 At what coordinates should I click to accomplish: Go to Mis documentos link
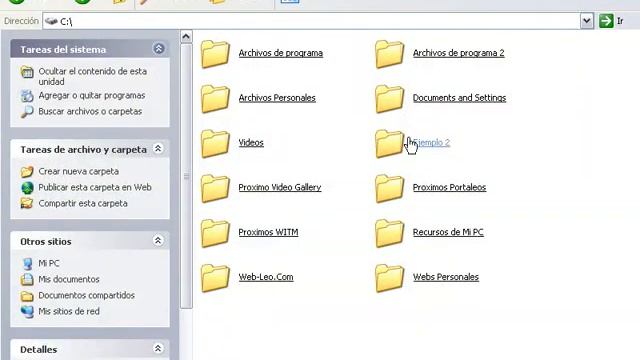(69, 279)
